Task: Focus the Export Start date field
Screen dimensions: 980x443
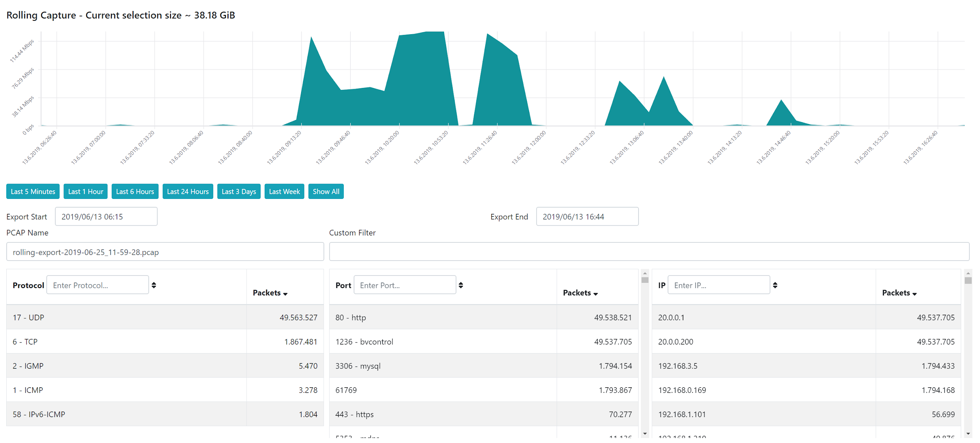Action: (x=106, y=217)
